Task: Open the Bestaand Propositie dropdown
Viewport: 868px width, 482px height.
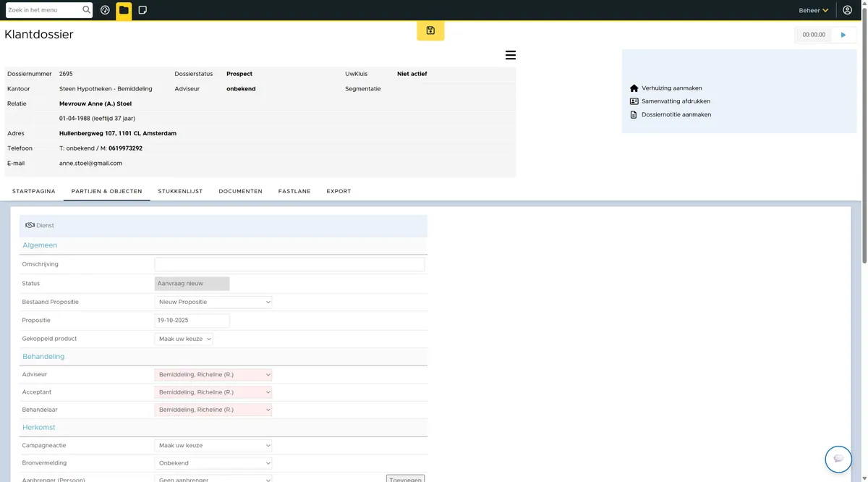Action: click(x=213, y=302)
